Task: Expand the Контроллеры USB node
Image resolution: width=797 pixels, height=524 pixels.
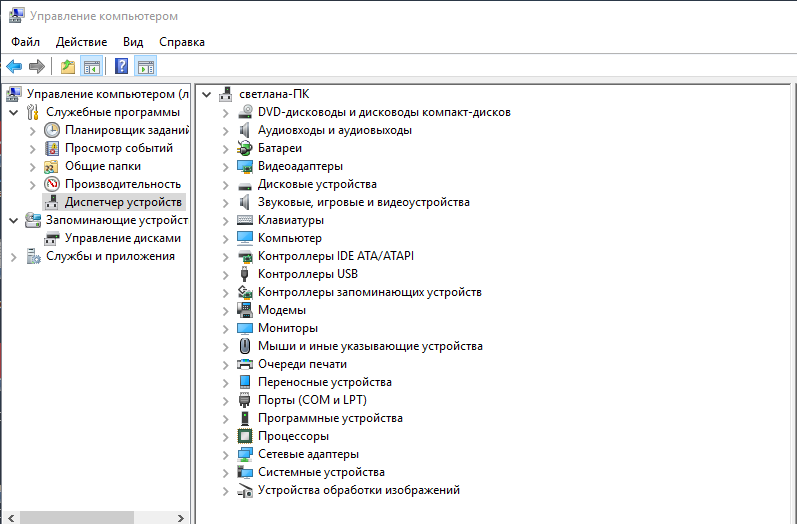Action: [225, 274]
